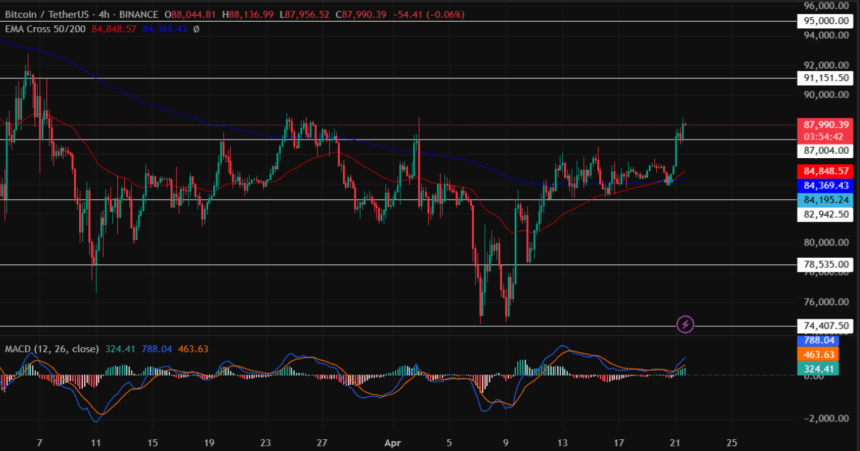Click the red 84,848.57 axis label
Screen dimensions: 860x451
(x=825, y=171)
